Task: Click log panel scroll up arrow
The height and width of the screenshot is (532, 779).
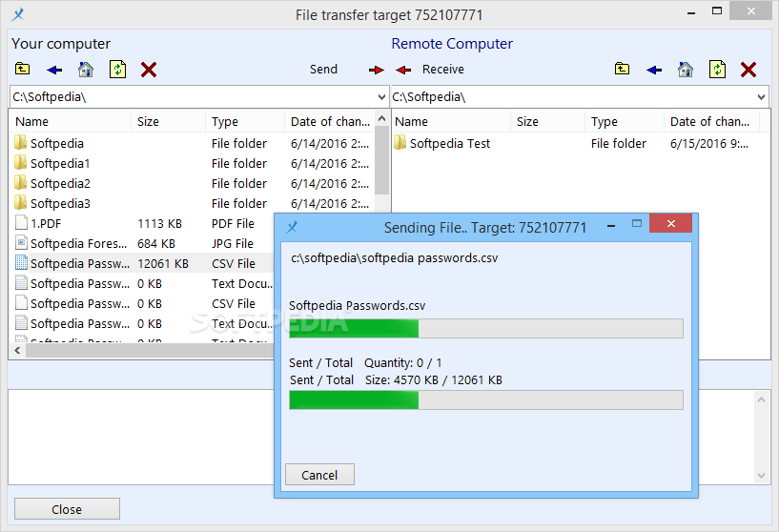Action: 761,399
